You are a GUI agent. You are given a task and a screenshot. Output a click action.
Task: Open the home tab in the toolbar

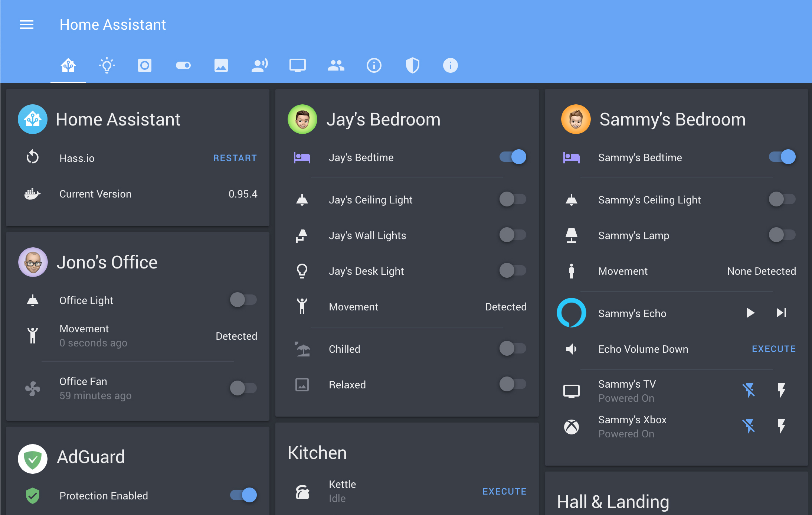pyautogui.click(x=68, y=65)
